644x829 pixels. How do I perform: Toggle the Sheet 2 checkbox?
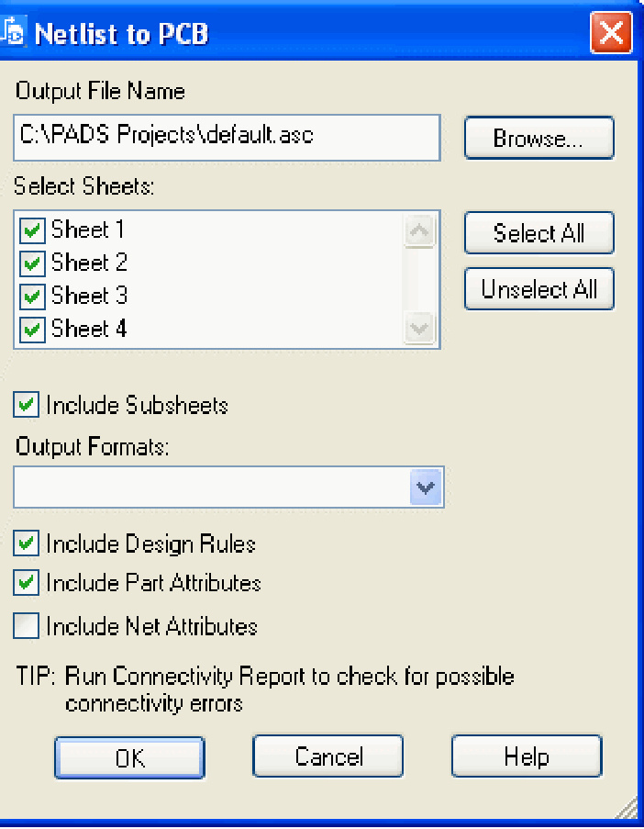click(33, 263)
